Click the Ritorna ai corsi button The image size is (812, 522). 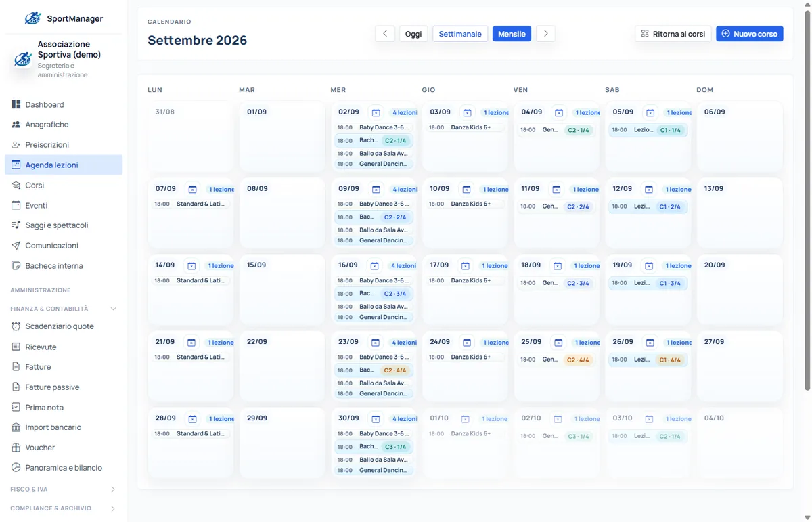point(673,34)
